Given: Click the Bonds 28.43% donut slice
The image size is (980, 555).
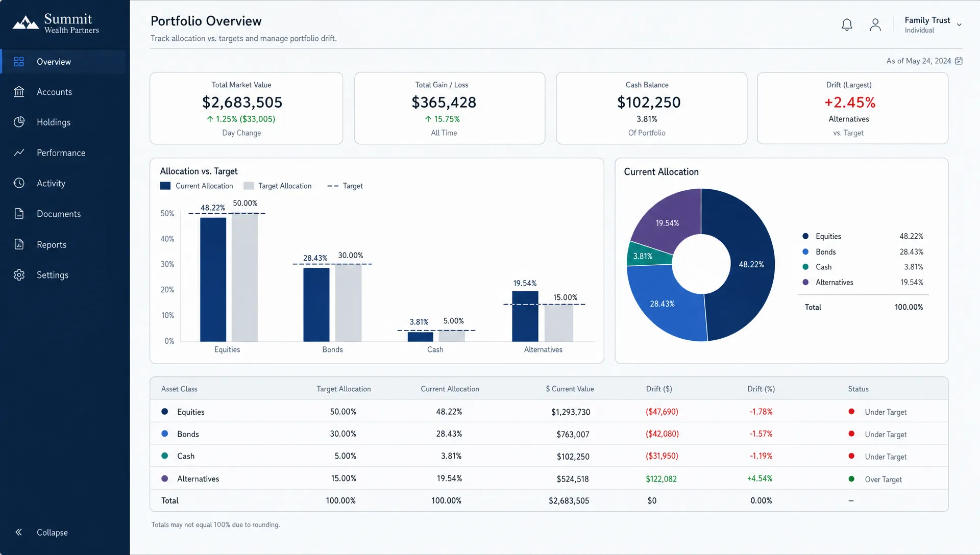Looking at the screenshot, I should coord(662,304).
